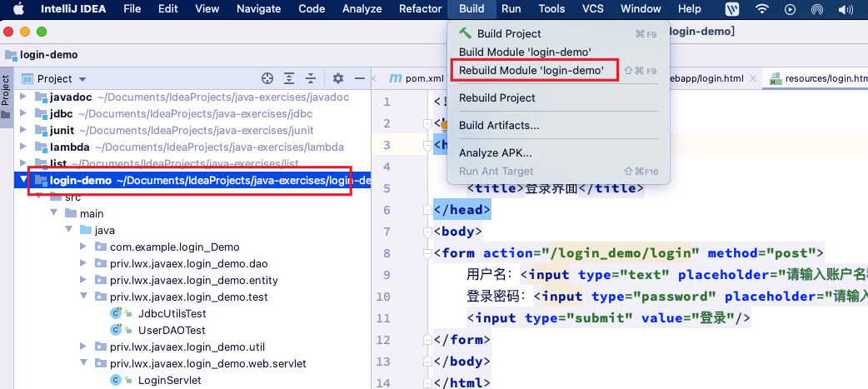This screenshot has width=868, height=389.
Task: Open the AirPlay broadcast status icon
Action: pos(816,9)
